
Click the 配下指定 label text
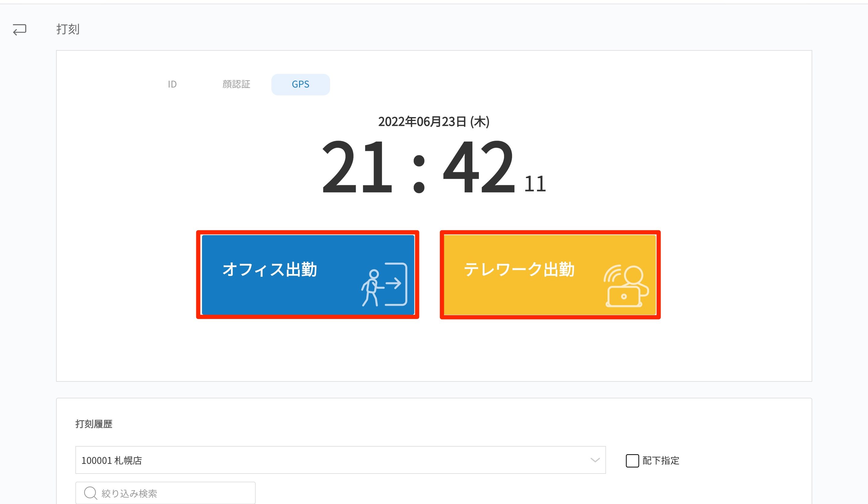[661, 461]
